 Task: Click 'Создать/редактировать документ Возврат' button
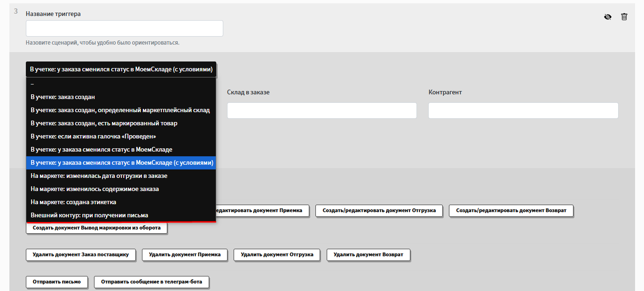(511, 211)
